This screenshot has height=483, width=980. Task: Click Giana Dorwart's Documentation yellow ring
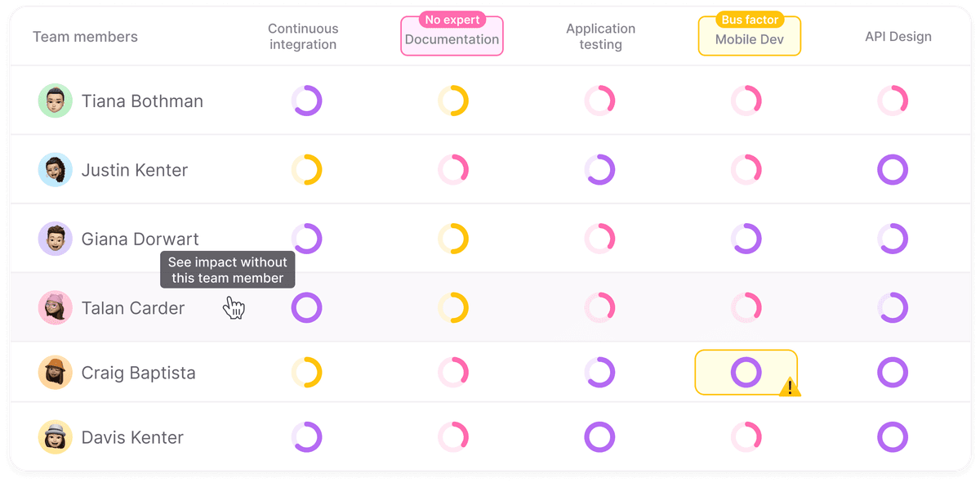click(453, 239)
